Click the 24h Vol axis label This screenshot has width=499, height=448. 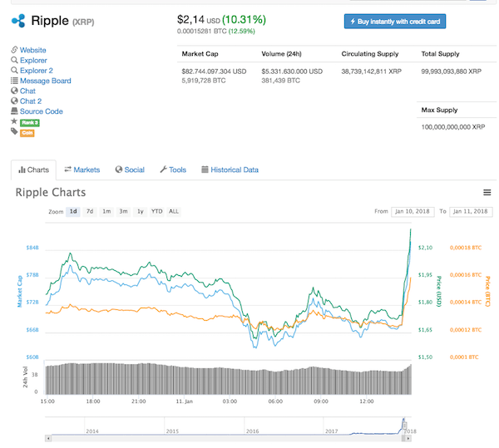[x=25, y=377]
